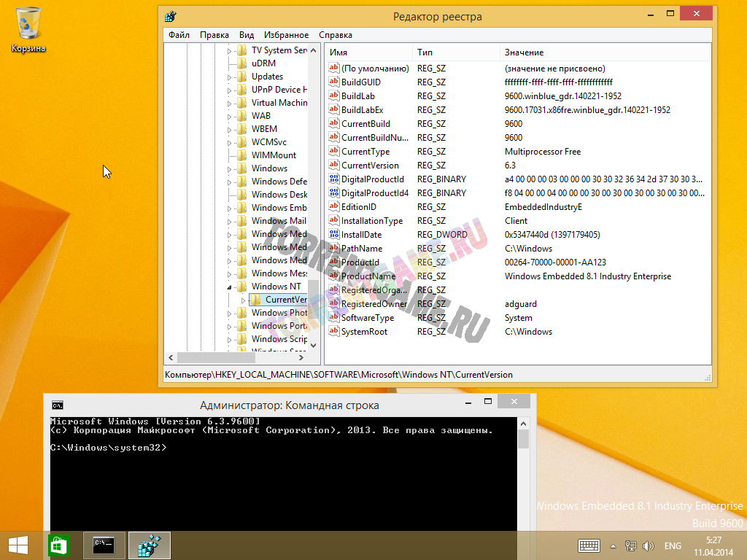Open the Избранное menu
Image resolution: width=747 pixels, height=560 pixels.
(286, 35)
